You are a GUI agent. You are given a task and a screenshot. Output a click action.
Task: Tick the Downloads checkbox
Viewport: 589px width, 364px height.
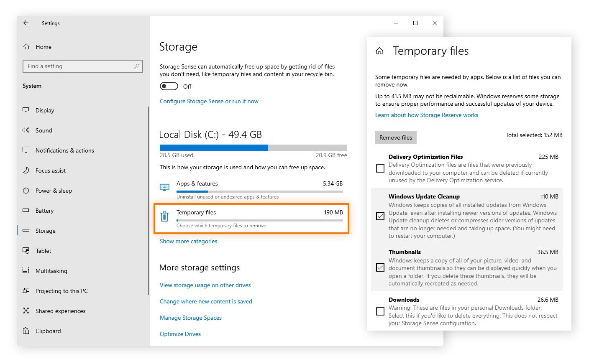click(380, 311)
